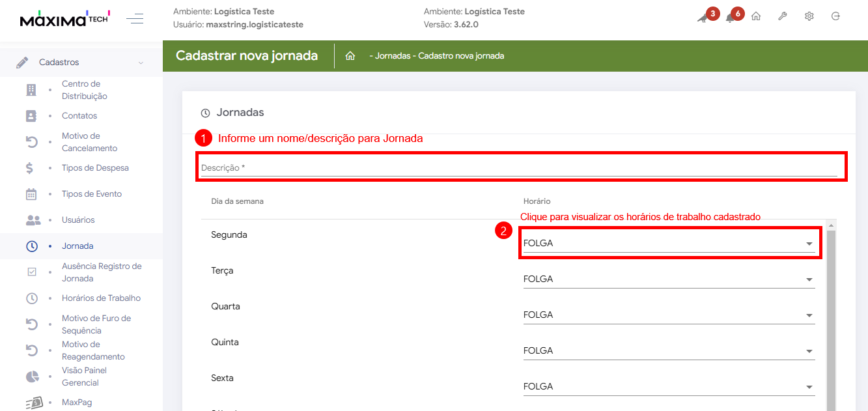Viewport: 868px width, 411px height.
Task: Click the day list vertical scrollbar thumb
Action: click(831, 319)
